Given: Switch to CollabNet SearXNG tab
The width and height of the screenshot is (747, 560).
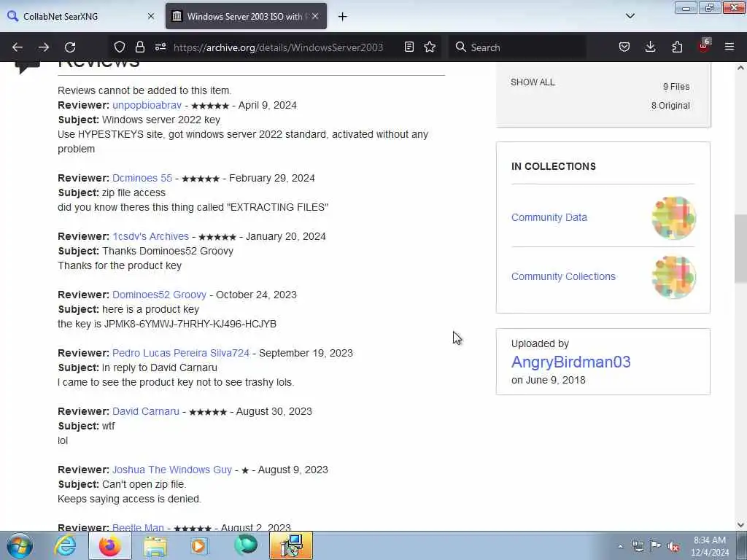Looking at the screenshot, I should point(81,16).
